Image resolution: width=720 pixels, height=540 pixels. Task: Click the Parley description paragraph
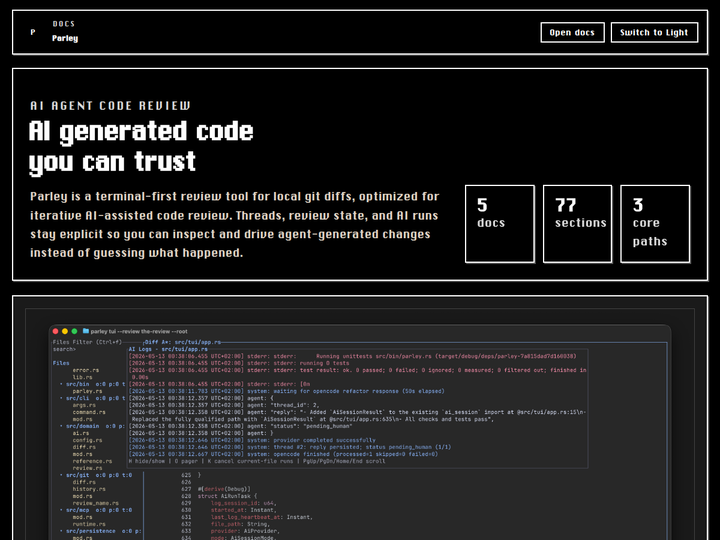(234, 225)
